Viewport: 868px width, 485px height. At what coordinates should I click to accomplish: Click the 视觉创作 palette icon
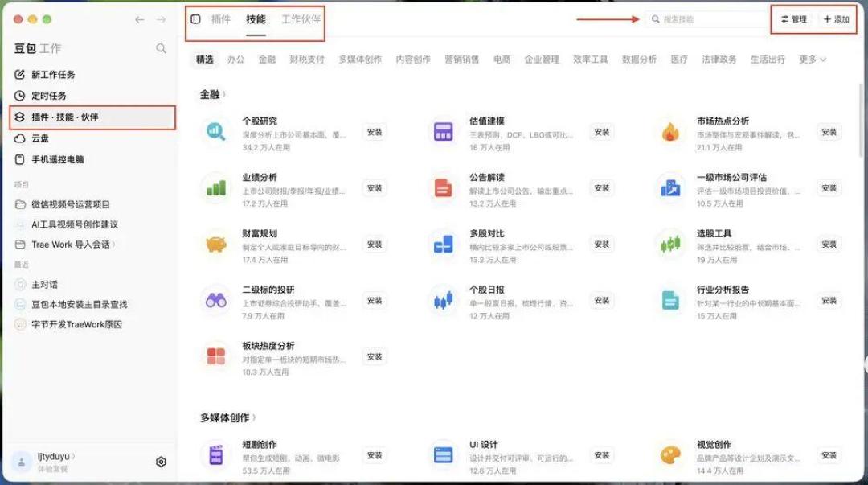point(670,455)
